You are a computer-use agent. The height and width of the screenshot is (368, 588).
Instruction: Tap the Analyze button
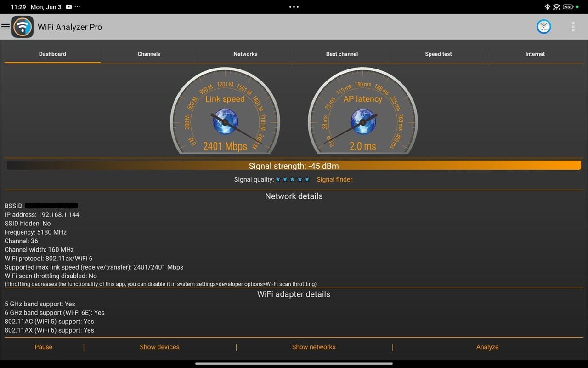tap(487, 347)
